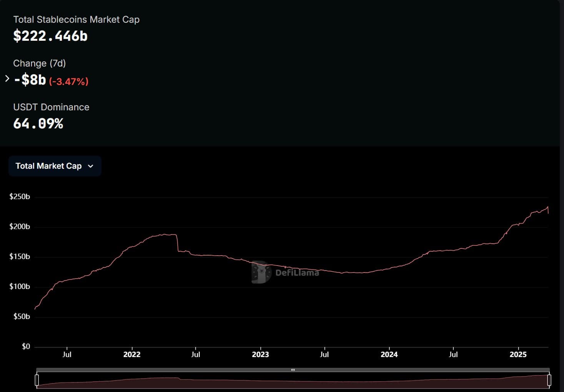
Task: Expand the Change (7d) chevron arrow
Action: [x=7, y=79]
